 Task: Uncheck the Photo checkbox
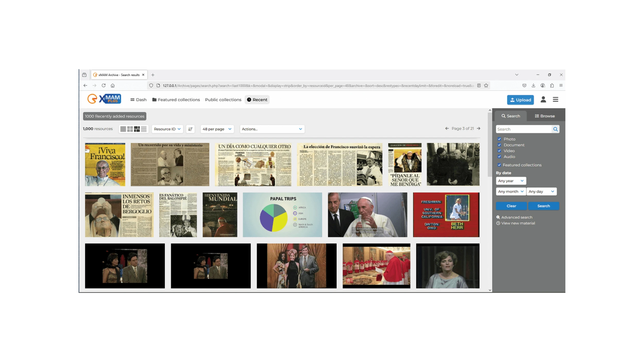coord(499,139)
